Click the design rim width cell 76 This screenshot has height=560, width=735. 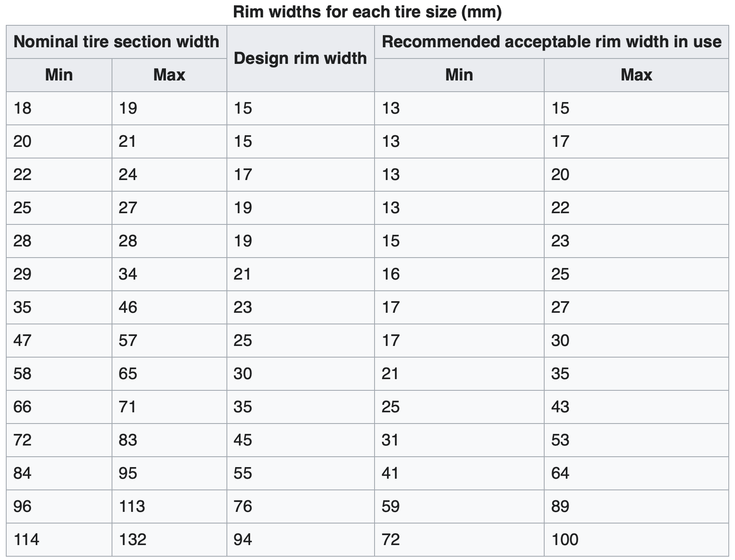pos(243,506)
